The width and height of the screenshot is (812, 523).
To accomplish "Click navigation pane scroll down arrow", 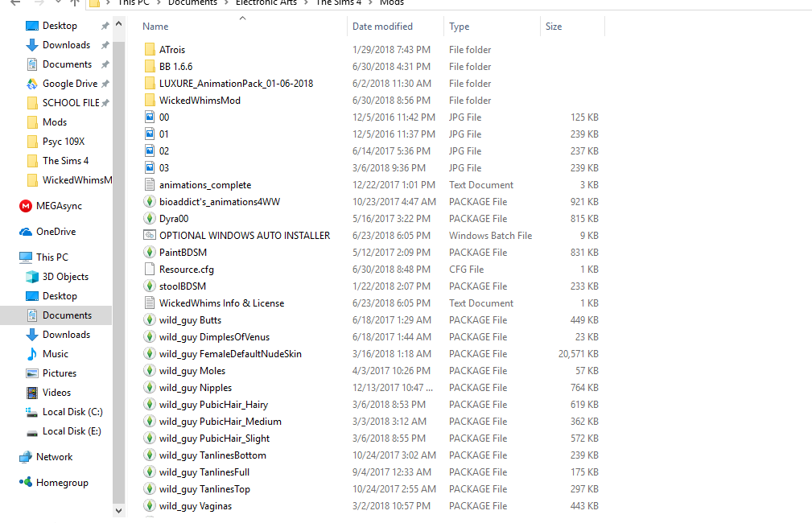I will [x=118, y=511].
